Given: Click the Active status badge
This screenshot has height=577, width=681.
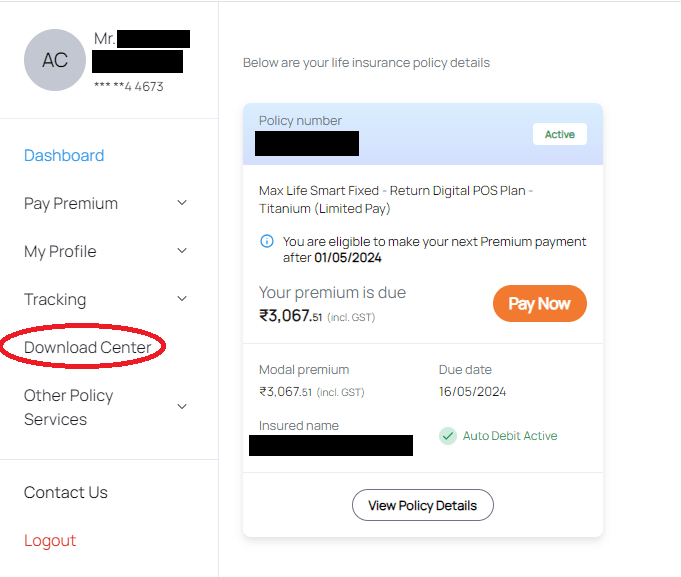Looking at the screenshot, I should pos(560,134).
